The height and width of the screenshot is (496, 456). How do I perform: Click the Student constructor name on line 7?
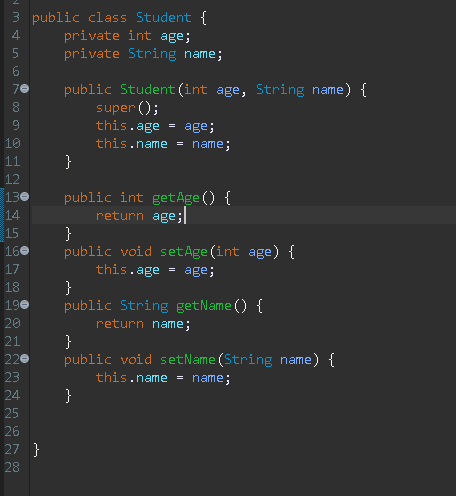click(148, 90)
